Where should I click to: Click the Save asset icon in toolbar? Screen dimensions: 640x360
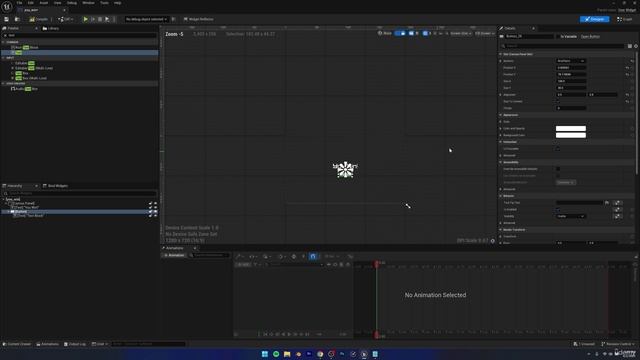[7, 19]
